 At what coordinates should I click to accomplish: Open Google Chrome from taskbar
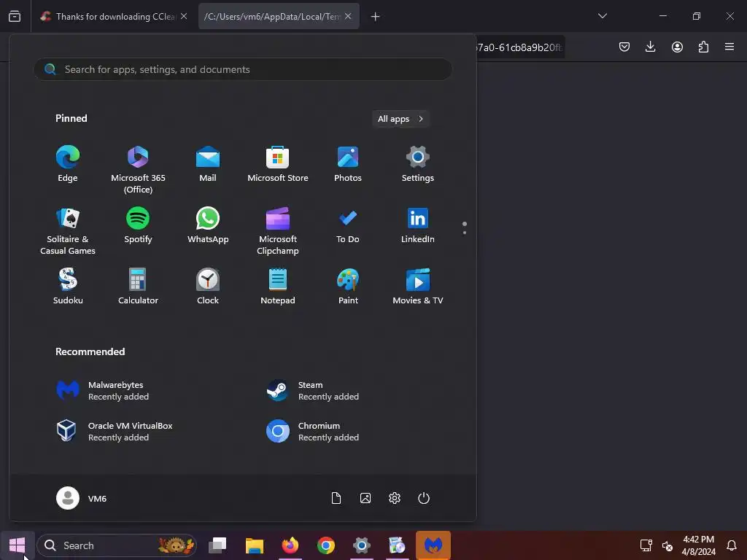click(x=326, y=545)
